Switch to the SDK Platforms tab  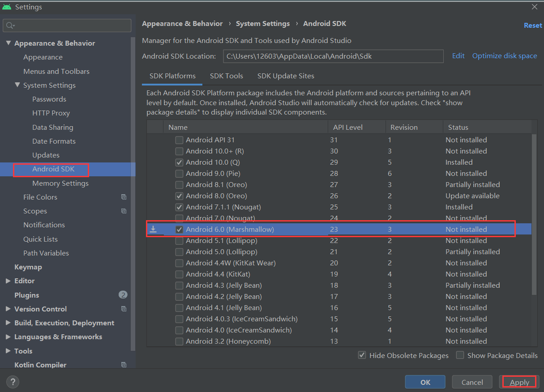[172, 76]
